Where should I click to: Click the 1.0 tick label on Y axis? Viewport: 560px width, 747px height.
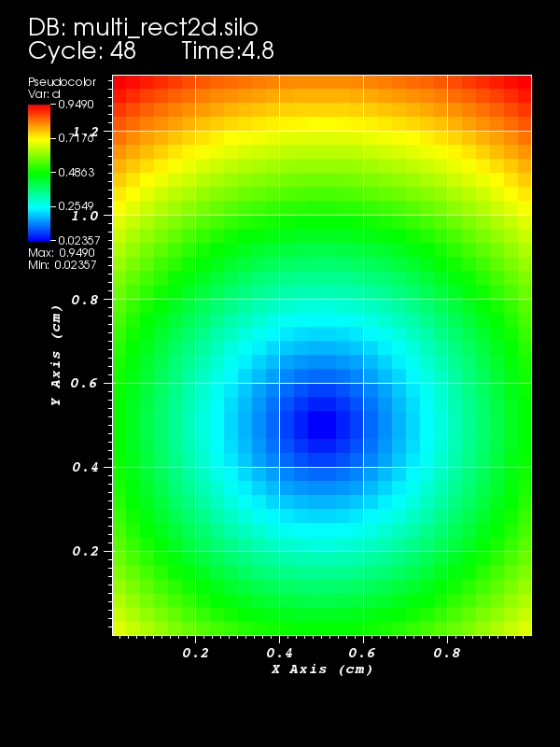point(85,215)
